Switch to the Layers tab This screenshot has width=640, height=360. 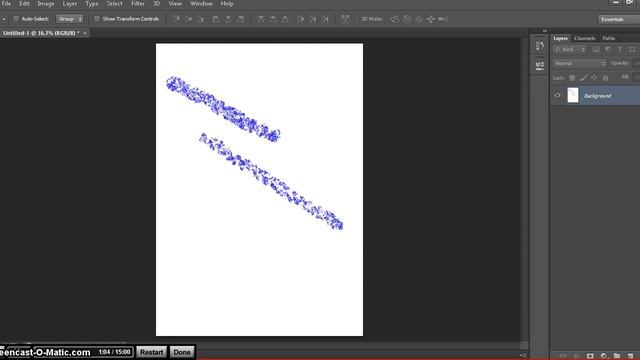tap(560, 38)
